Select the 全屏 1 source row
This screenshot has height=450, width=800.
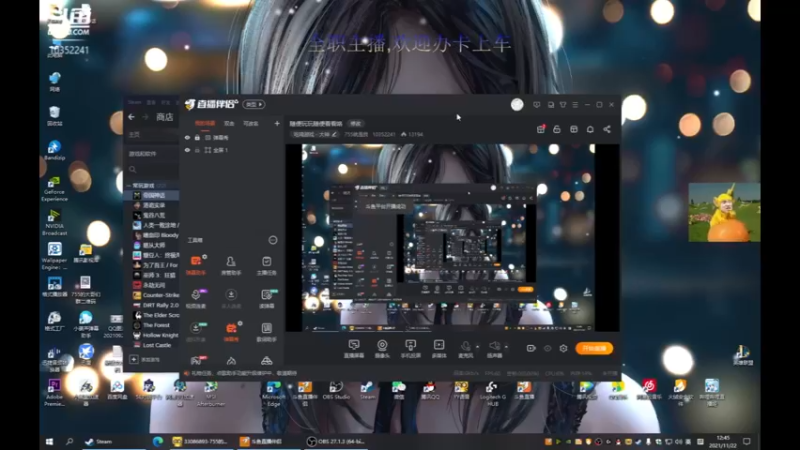pyautogui.click(x=232, y=150)
